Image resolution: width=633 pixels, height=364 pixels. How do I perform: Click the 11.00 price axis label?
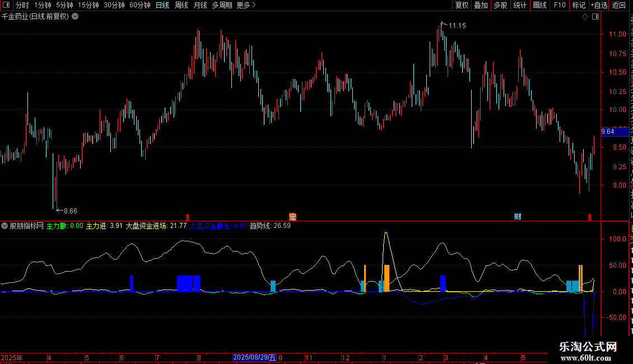click(x=617, y=34)
